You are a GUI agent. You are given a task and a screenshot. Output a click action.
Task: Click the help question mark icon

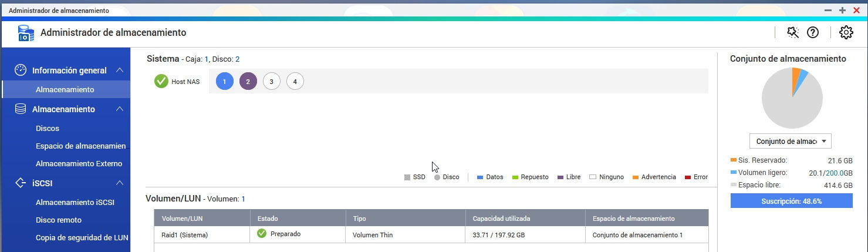(x=813, y=33)
